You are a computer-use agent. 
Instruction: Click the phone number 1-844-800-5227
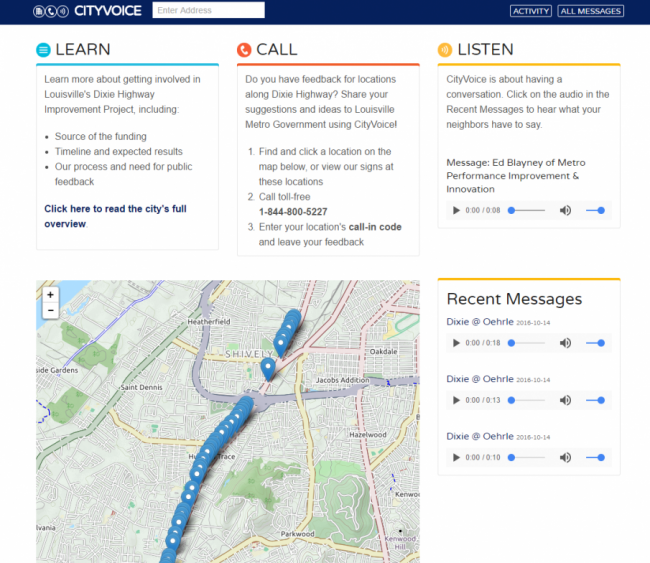(293, 212)
